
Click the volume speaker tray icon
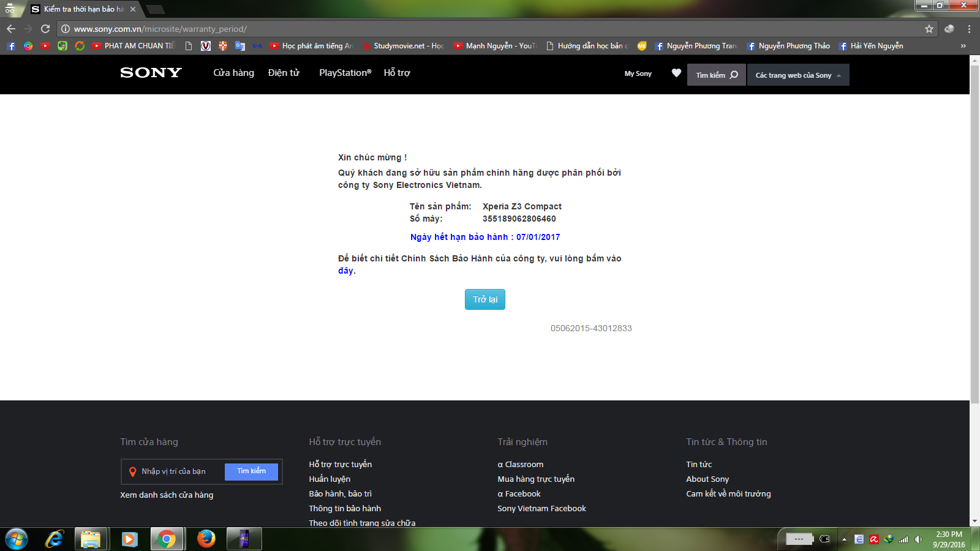[x=918, y=539]
